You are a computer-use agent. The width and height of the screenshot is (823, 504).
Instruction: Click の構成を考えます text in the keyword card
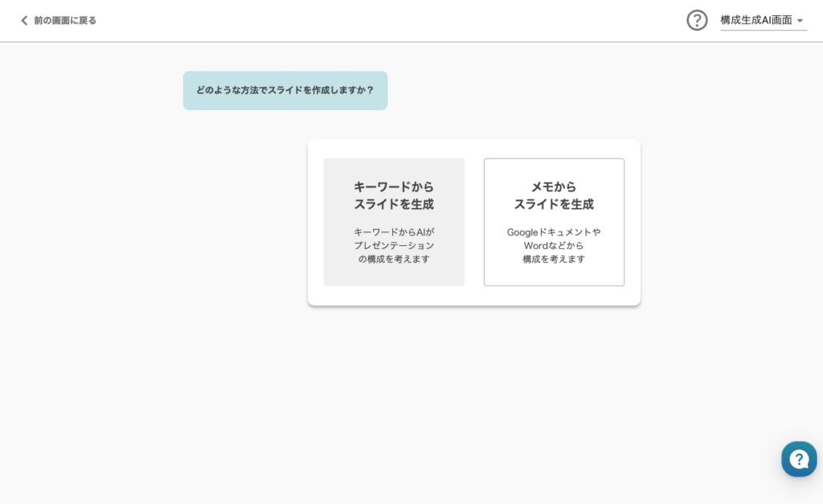coord(394,259)
